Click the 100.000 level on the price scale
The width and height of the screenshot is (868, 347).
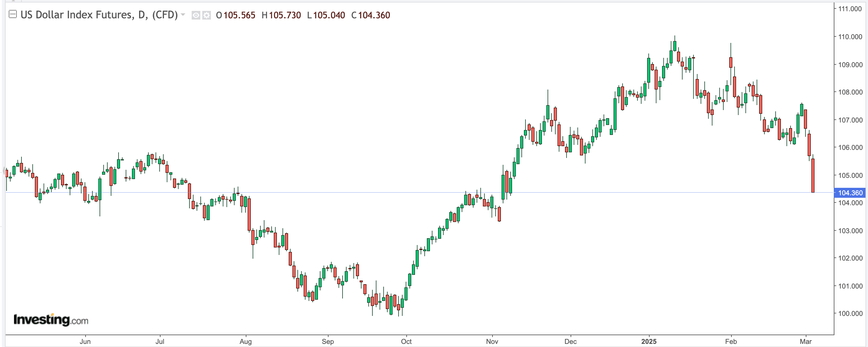(851, 314)
